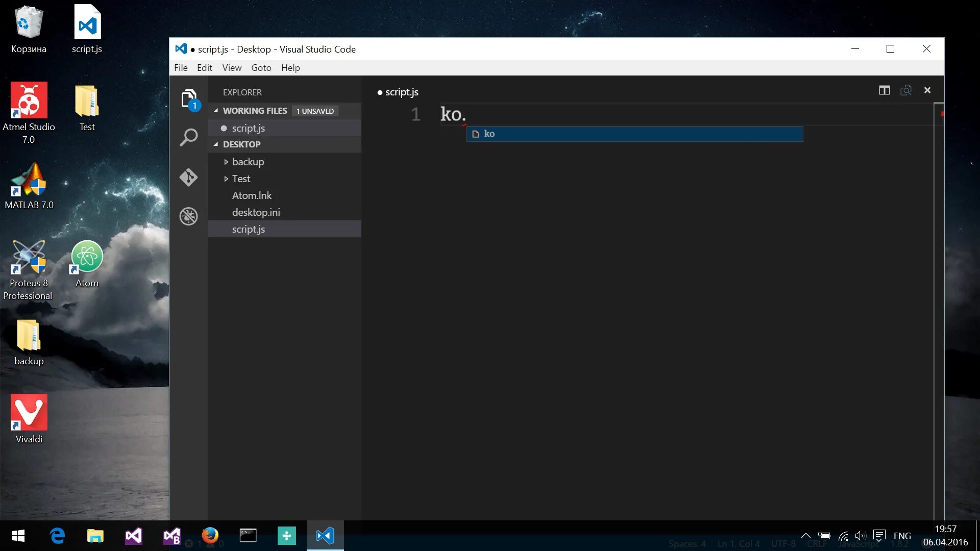Select desktop.ini in the Explorer tree
Viewport: 980px width, 551px height.
pos(256,212)
